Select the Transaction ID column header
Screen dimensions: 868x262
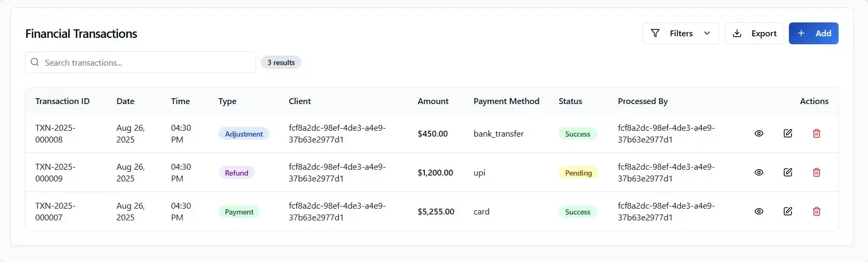[x=63, y=101]
